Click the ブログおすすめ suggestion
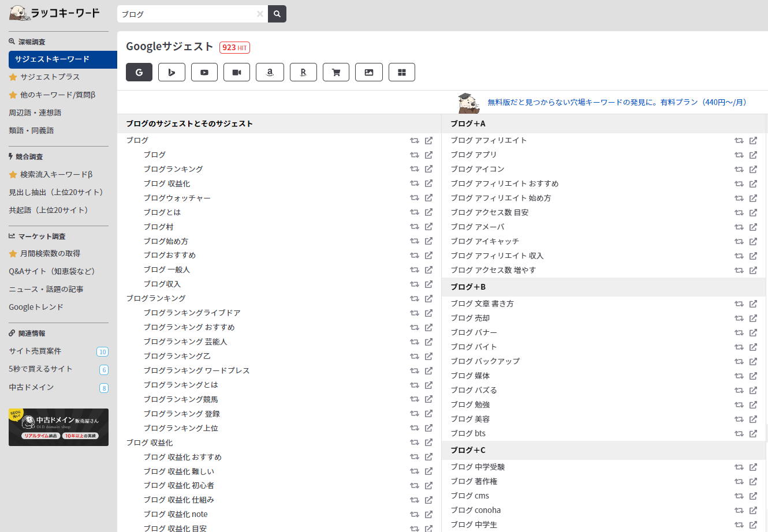Screen dimensions: 768x532 coord(170,255)
